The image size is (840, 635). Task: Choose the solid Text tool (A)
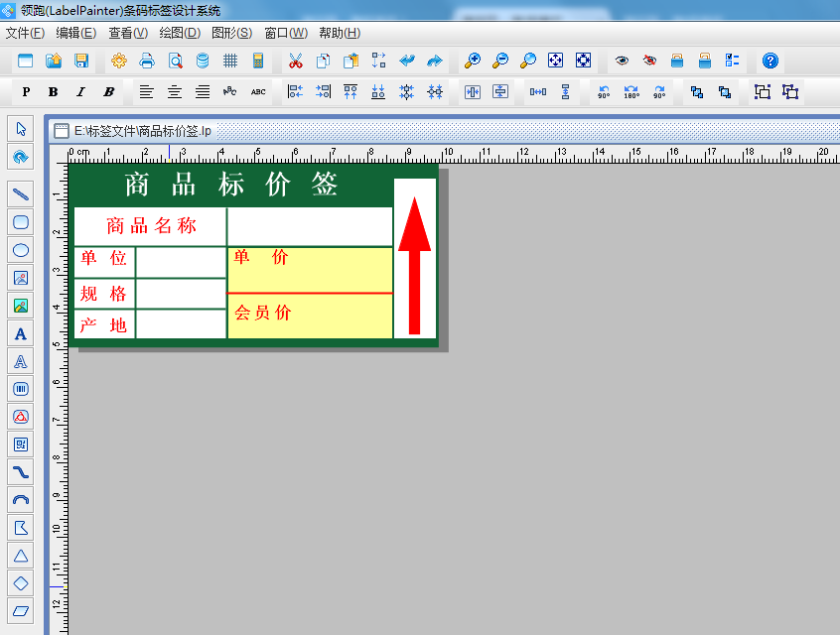click(21, 333)
